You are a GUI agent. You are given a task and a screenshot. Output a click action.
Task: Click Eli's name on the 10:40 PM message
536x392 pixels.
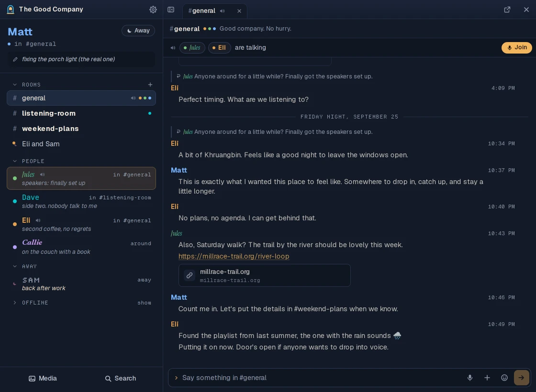pyautogui.click(x=175, y=207)
